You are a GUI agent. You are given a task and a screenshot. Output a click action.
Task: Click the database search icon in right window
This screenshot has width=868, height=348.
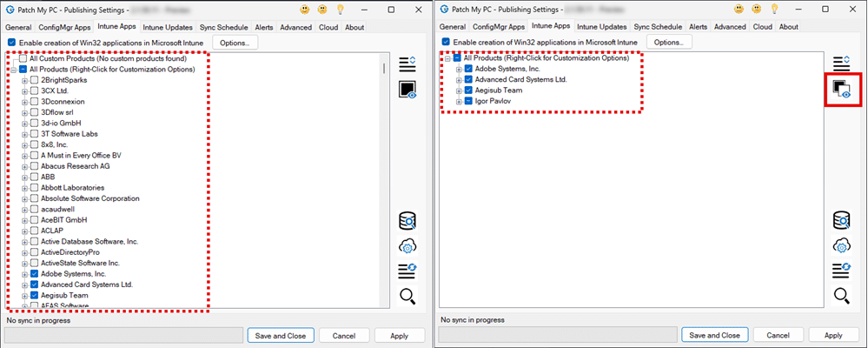[840, 221]
